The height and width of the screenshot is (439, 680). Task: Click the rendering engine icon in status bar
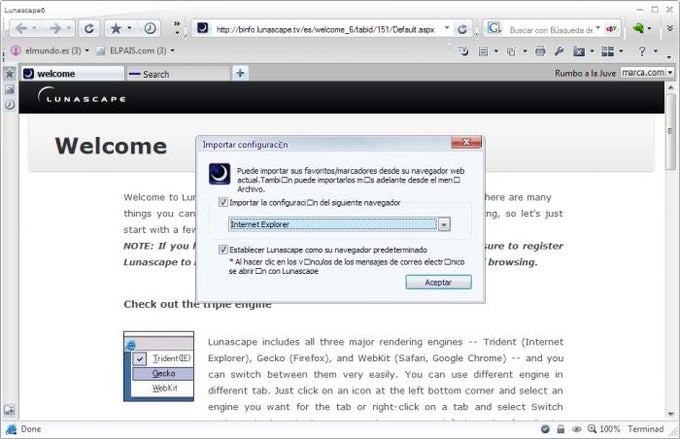[11, 429]
